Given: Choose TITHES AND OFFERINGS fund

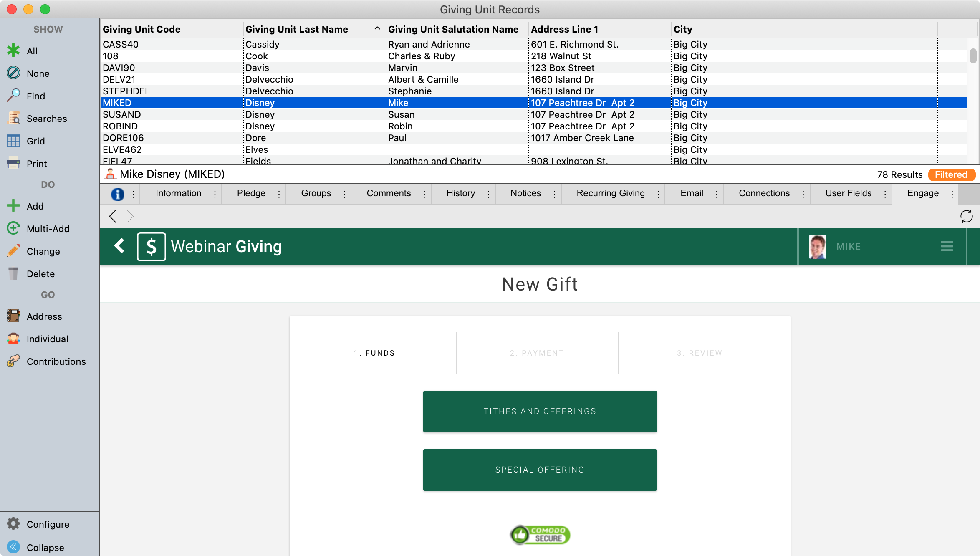Looking at the screenshot, I should [x=540, y=411].
